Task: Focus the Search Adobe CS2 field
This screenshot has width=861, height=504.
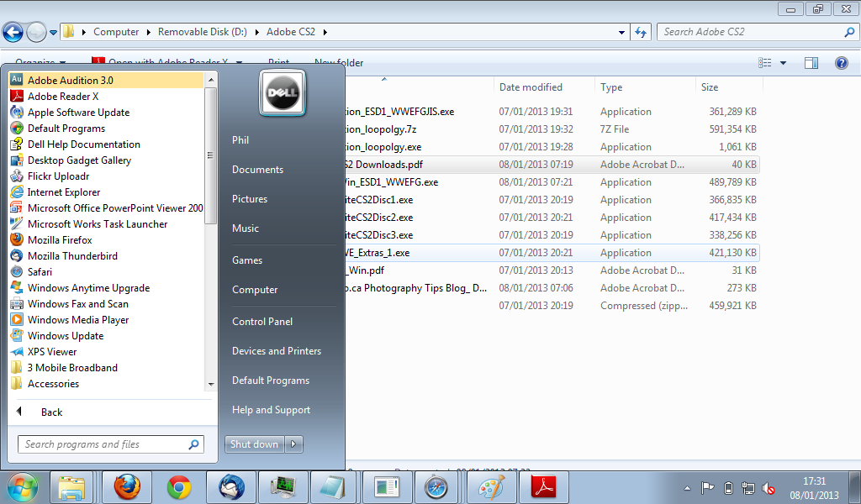Action: point(758,33)
